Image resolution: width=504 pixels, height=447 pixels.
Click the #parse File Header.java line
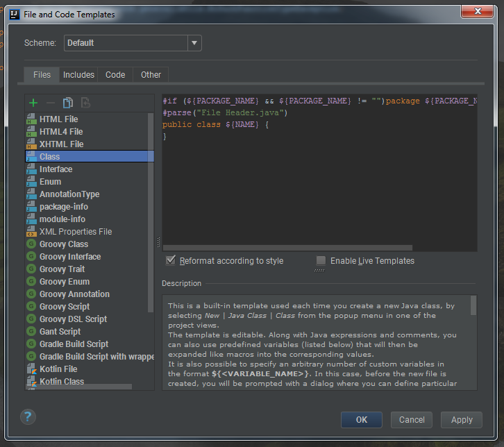coord(225,113)
